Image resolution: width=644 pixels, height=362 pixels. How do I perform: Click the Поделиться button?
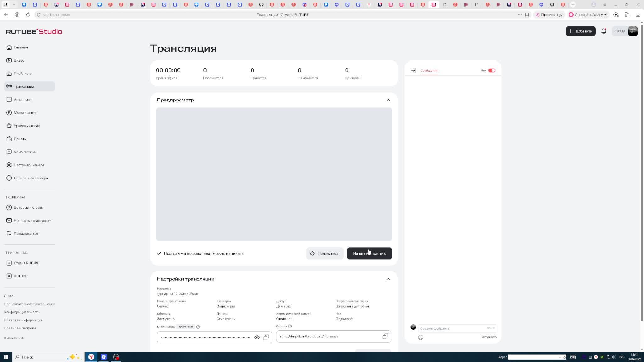tap(324, 253)
